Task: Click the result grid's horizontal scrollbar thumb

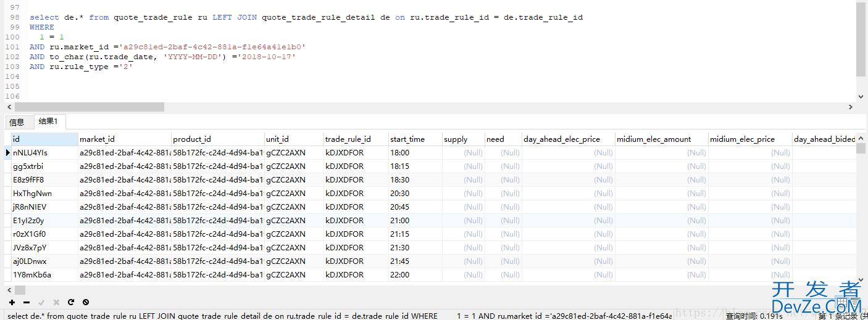Action: coord(20,290)
